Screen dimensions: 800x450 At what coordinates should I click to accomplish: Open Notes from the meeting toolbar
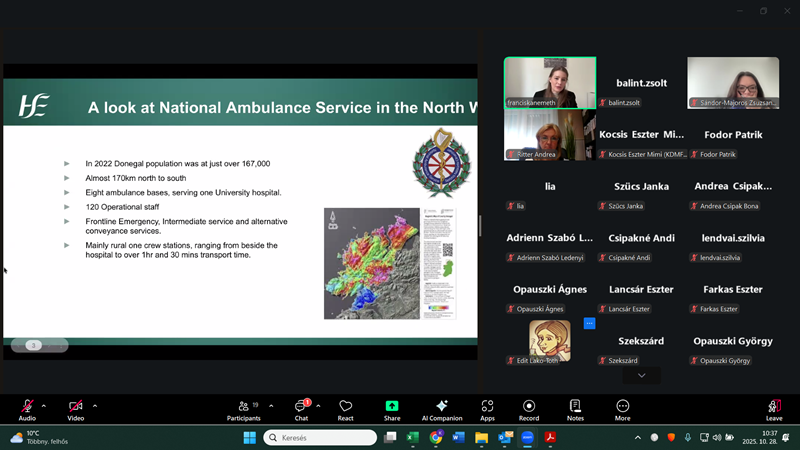pyautogui.click(x=575, y=408)
